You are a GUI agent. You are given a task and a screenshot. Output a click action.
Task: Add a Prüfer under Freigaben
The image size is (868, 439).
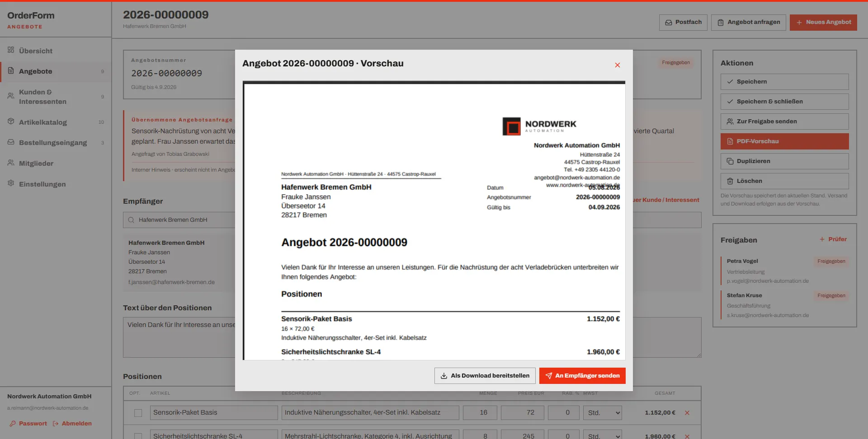tap(833, 239)
